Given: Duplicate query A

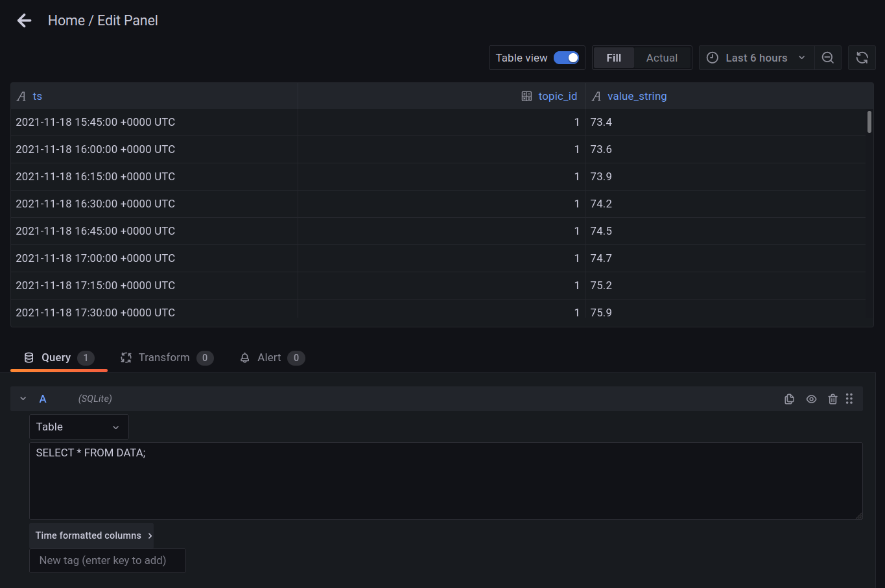Looking at the screenshot, I should (789, 399).
